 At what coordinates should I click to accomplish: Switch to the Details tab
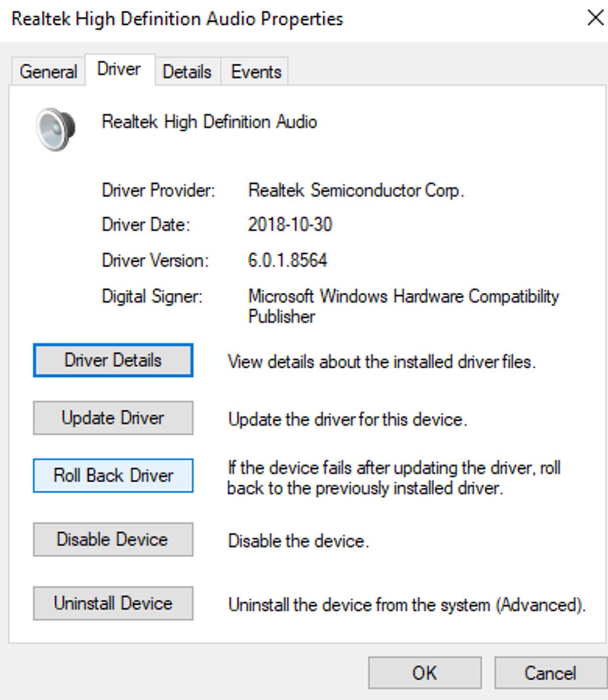187,71
